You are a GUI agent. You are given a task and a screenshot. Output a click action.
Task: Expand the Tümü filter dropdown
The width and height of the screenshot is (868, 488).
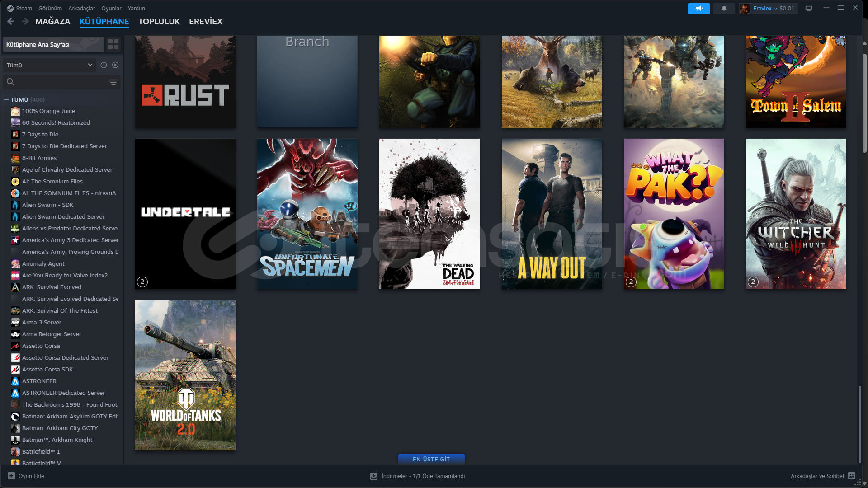[x=49, y=65]
